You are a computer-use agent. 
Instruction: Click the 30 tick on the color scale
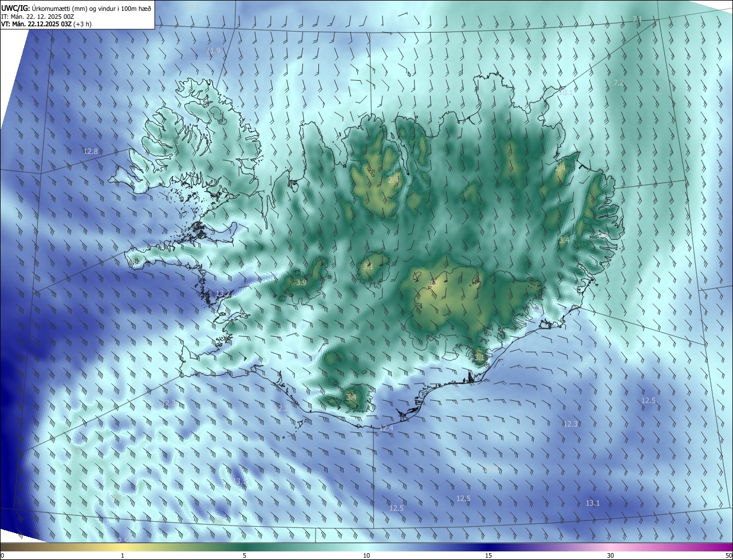pyautogui.click(x=610, y=555)
